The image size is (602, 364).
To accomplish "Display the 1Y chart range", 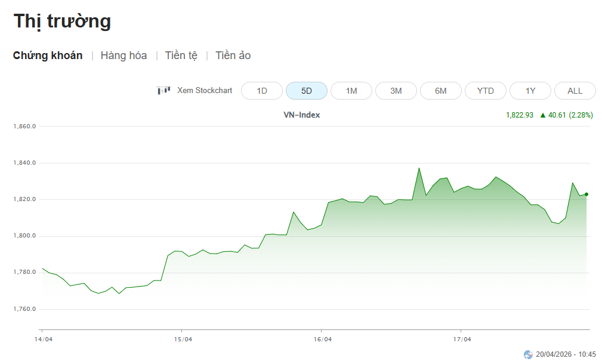I will point(530,91).
